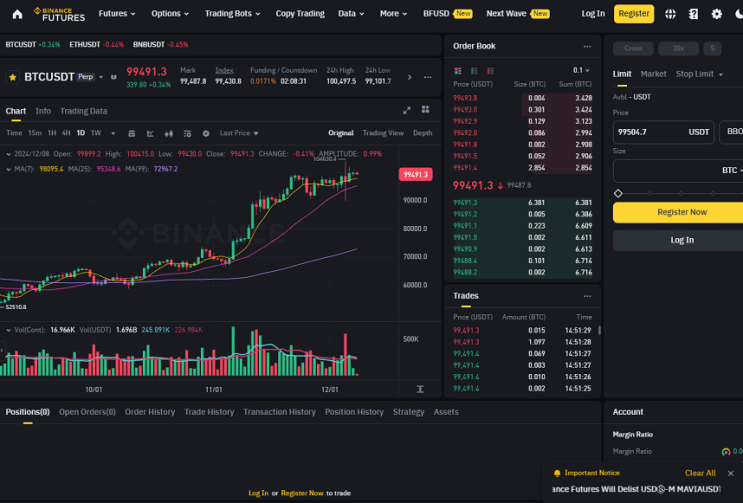Click the yellow Register button
This screenshot has width=743, height=503.
(634, 14)
